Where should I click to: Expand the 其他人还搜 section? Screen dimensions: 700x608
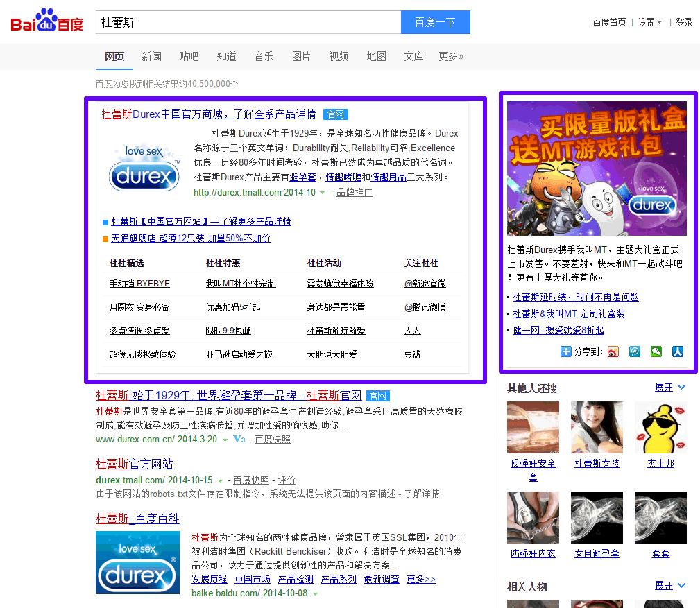point(670,388)
